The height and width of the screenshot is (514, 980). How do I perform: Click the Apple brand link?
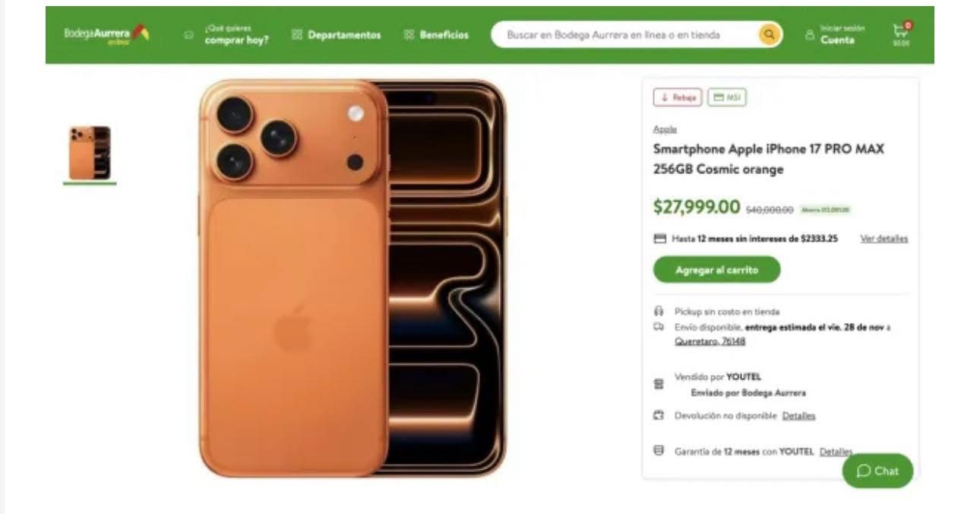coord(665,129)
